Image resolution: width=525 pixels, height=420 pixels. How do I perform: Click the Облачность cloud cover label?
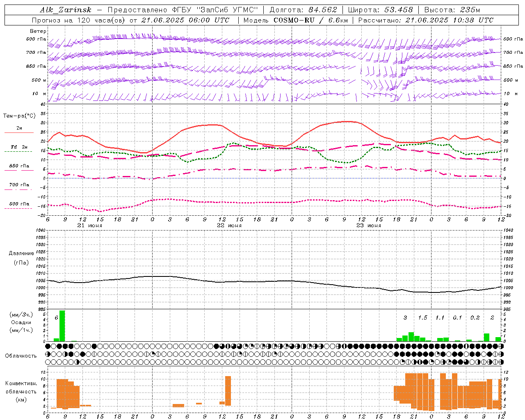21,356
